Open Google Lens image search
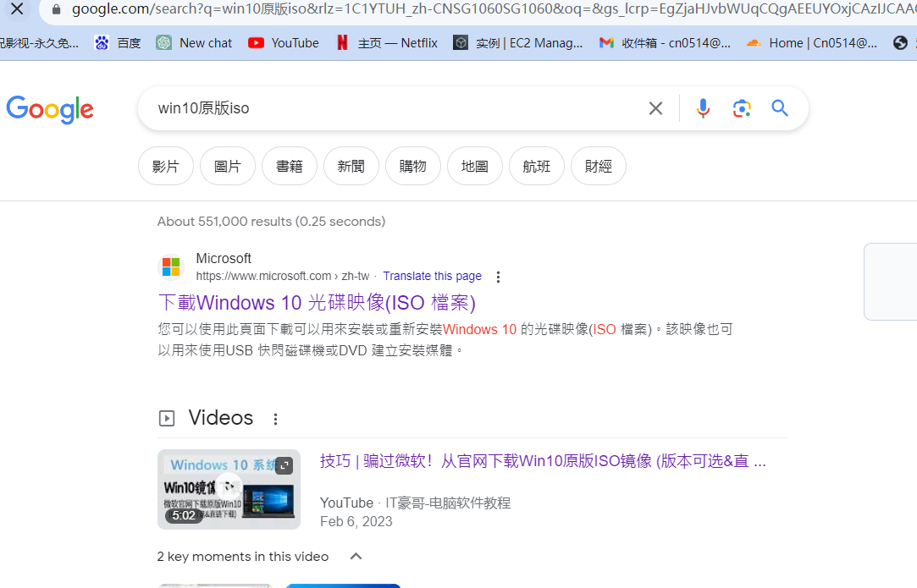Screen dimensions: 917x588 [742, 108]
